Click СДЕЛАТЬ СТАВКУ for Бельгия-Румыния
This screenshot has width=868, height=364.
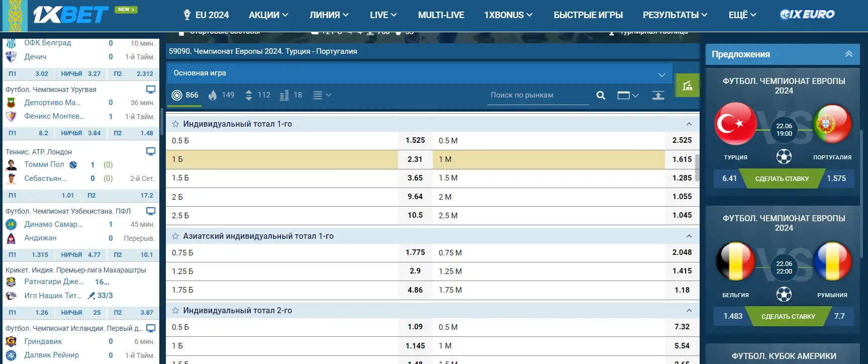(788, 316)
